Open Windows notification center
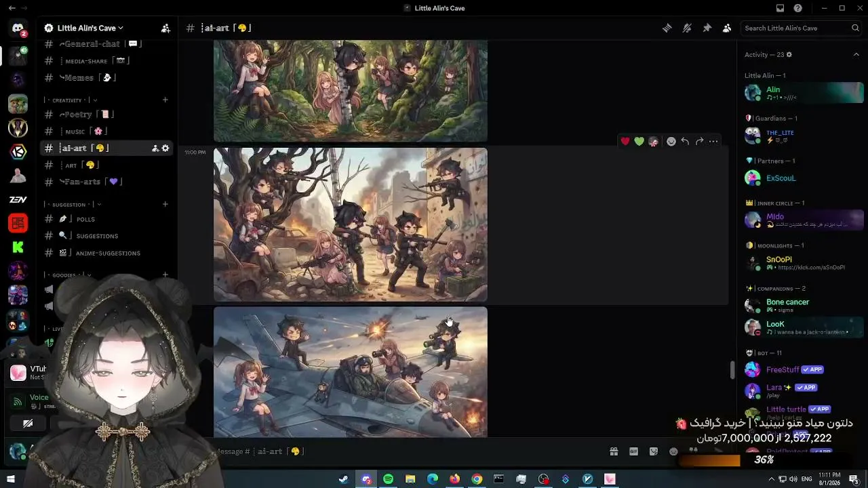The width and height of the screenshot is (868, 488). (854, 479)
